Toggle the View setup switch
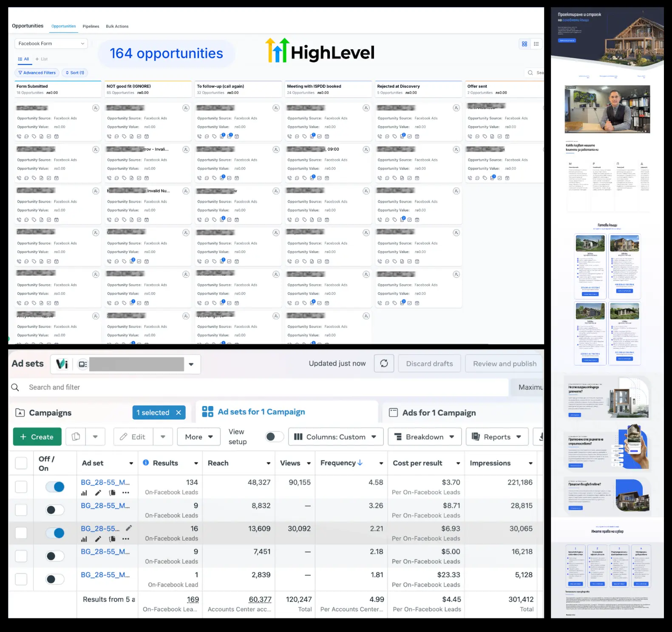672x632 pixels. point(275,437)
